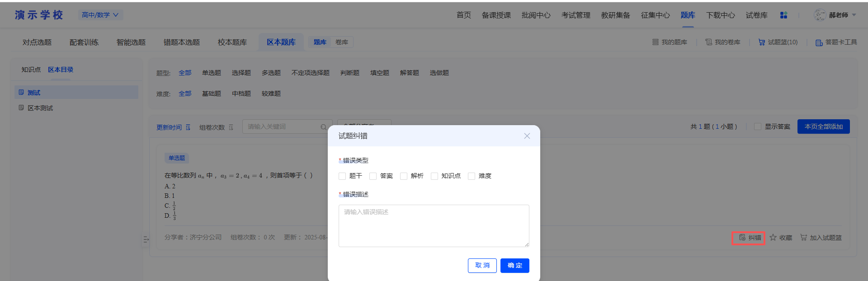The height and width of the screenshot is (281, 868).
Task: Click the 我的题库 list icon
Action: click(x=655, y=42)
